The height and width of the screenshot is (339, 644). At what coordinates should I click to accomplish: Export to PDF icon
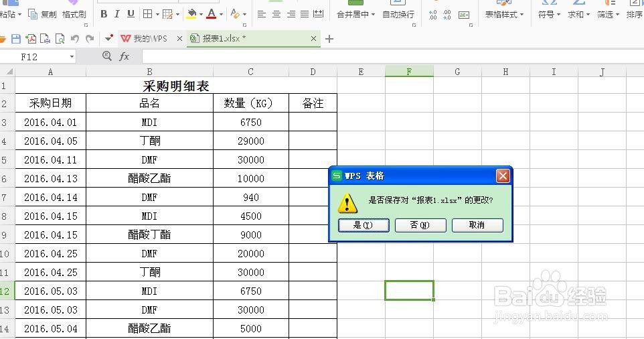pos(31,39)
